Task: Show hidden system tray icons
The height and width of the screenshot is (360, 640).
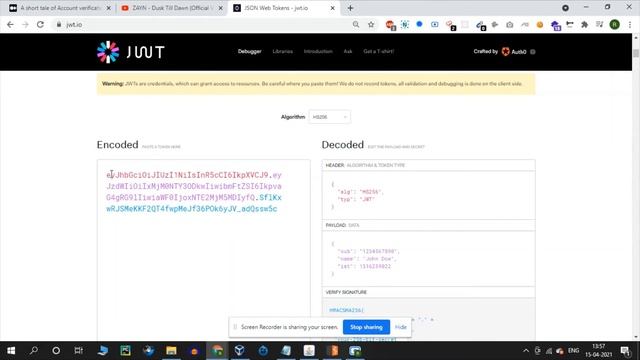Action: [x=526, y=351]
